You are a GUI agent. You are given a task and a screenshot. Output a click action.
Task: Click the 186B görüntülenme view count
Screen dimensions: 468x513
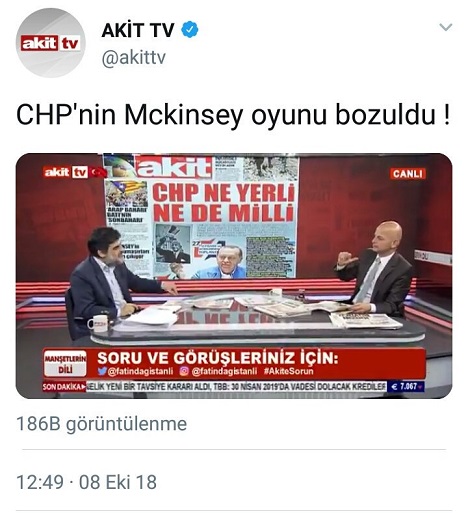(x=101, y=424)
